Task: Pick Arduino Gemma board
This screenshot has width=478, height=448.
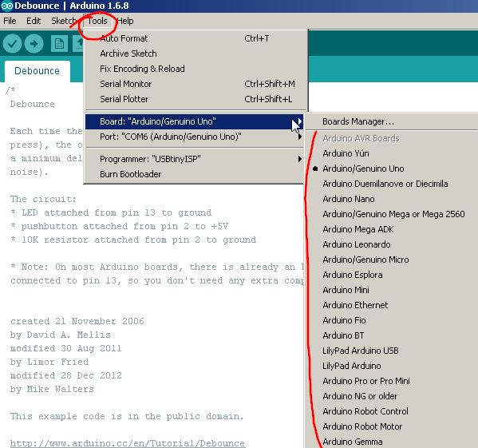Action: click(x=392, y=442)
